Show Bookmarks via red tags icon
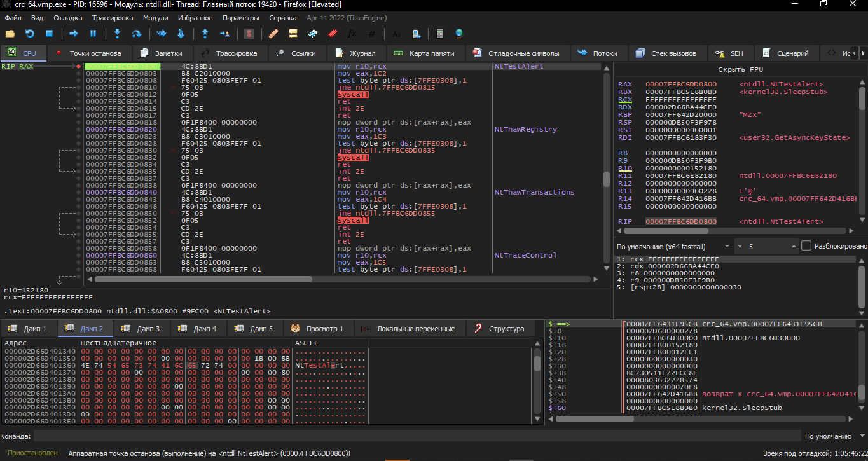This screenshot has height=461, width=868. 333,33
